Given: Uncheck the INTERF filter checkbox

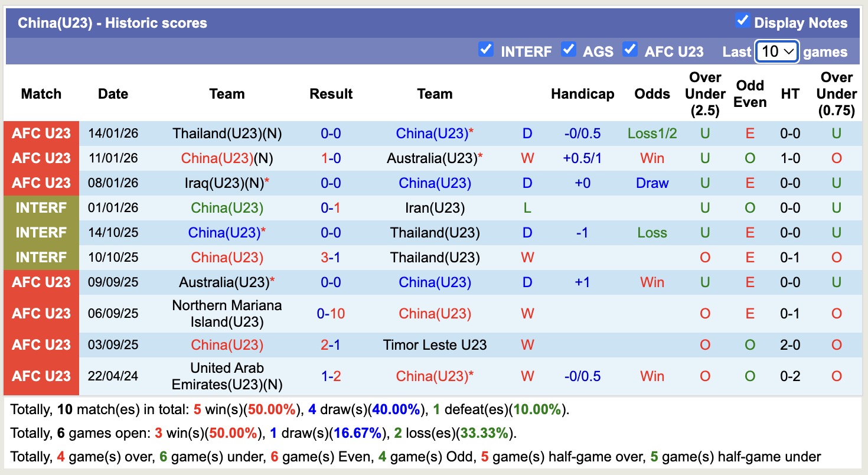Looking at the screenshot, I should click(x=485, y=50).
